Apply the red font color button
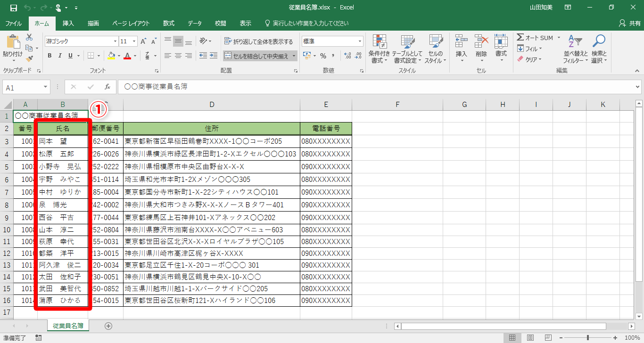644x343 pixels. tap(127, 56)
